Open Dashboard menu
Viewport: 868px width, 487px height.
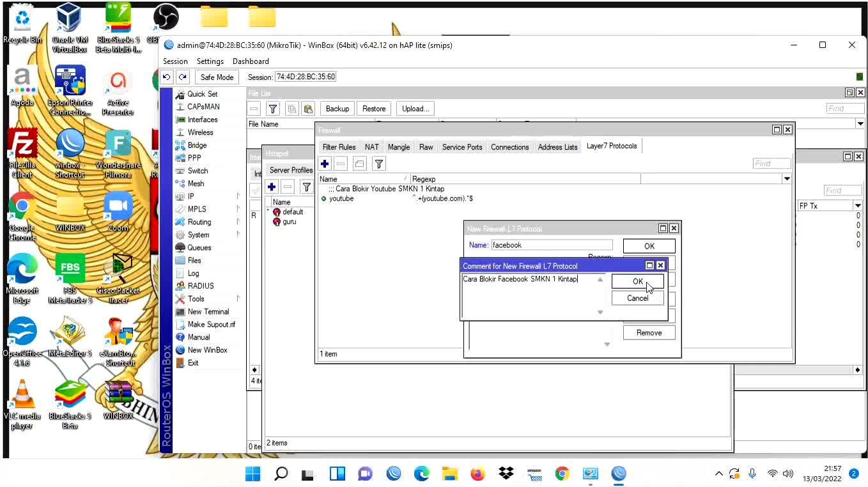pyautogui.click(x=251, y=61)
